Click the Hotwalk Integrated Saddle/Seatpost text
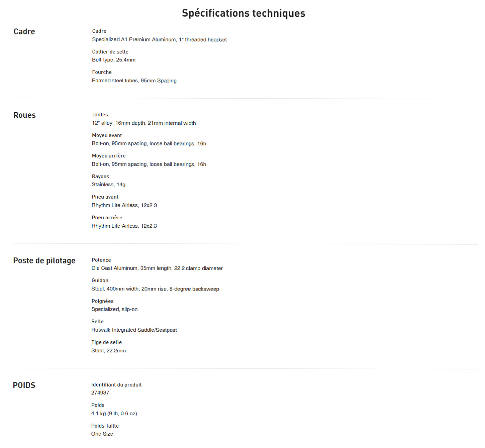The width and height of the screenshot is (485, 448). click(x=134, y=330)
